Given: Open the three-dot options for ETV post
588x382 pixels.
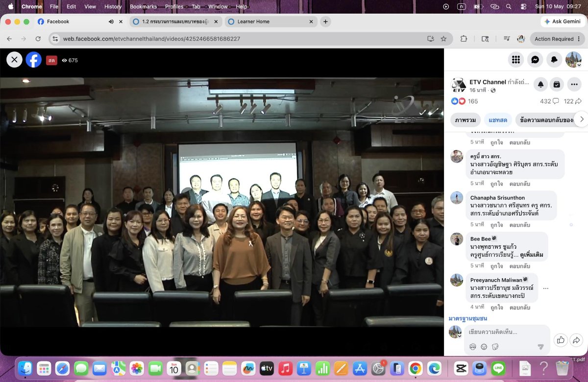Looking at the screenshot, I should click(574, 84).
